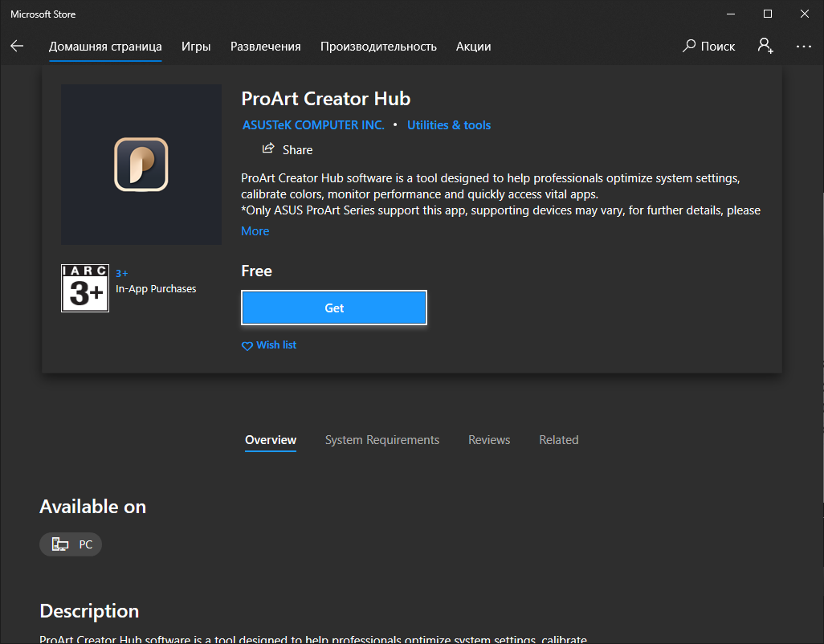Open the Related tab
Image resolution: width=824 pixels, height=644 pixels.
[559, 439]
